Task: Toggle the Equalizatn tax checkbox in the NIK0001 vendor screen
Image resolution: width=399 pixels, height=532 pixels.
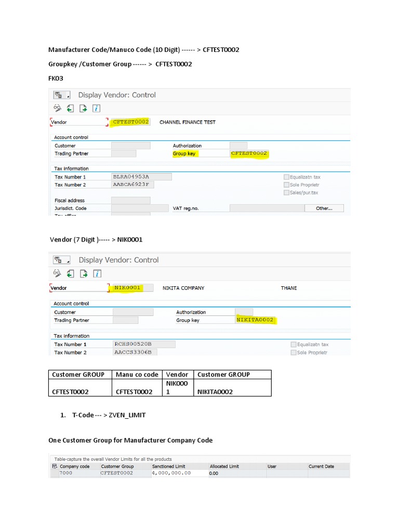Action: [x=294, y=344]
